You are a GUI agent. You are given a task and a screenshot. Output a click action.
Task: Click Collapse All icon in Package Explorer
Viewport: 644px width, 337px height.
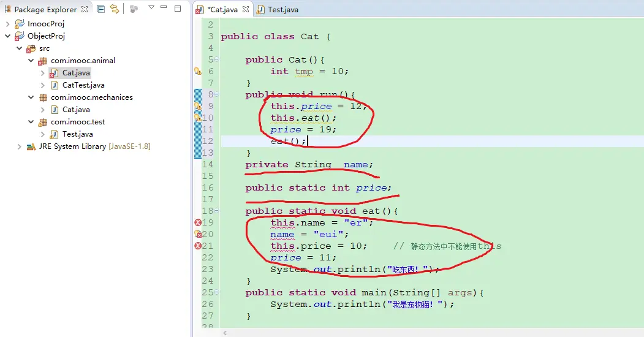pyautogui.click(x=101, y=9)
